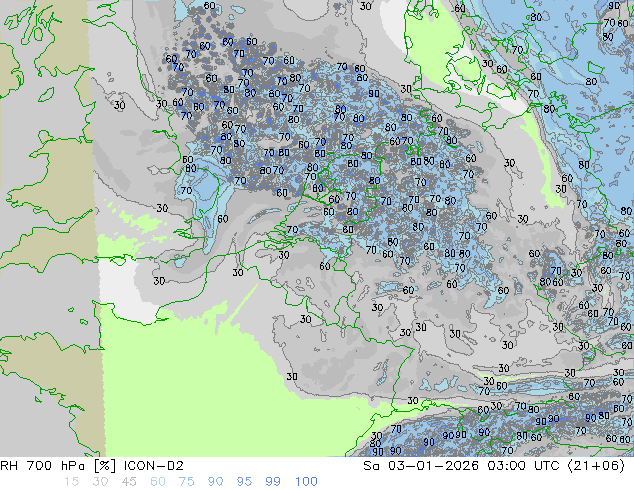Click the legend value "15"
The width and height of the screenshot is (634, 490).
click(71, 482)
